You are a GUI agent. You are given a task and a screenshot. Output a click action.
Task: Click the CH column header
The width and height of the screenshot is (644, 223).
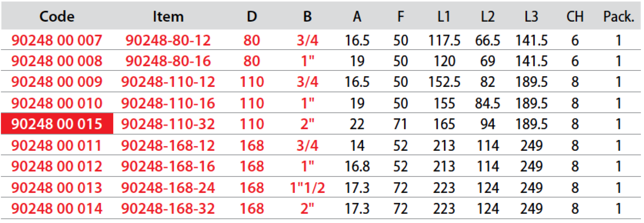tap(575, 17)
